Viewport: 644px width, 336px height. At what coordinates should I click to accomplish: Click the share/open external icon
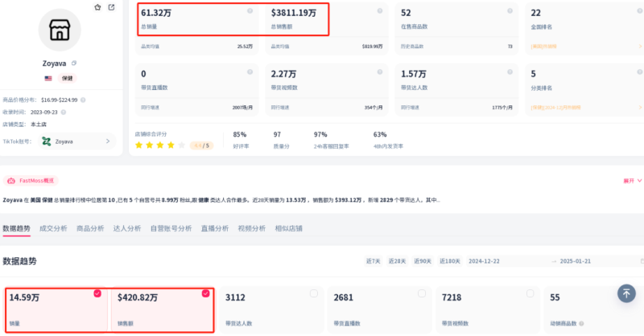tap(111, 7)
